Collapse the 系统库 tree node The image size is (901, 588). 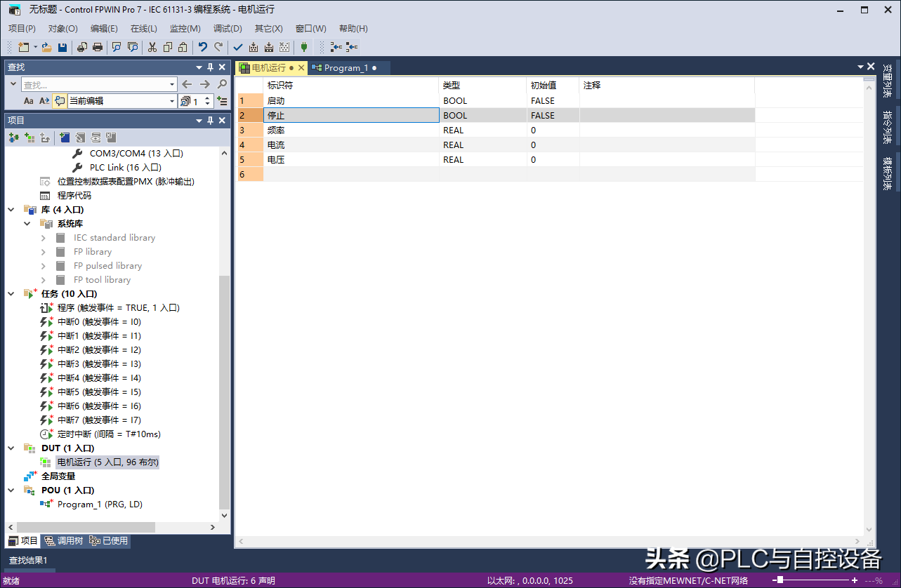[x=27, y=224]
